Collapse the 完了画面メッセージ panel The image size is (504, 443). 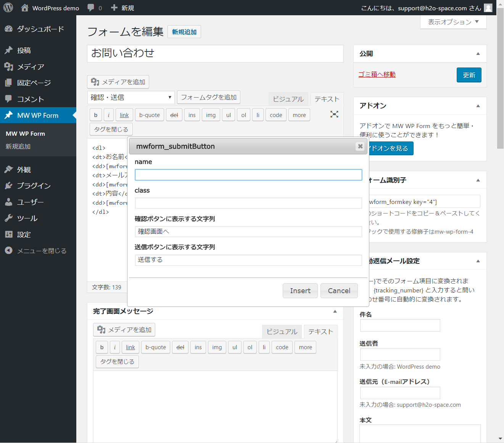[335, 311]
